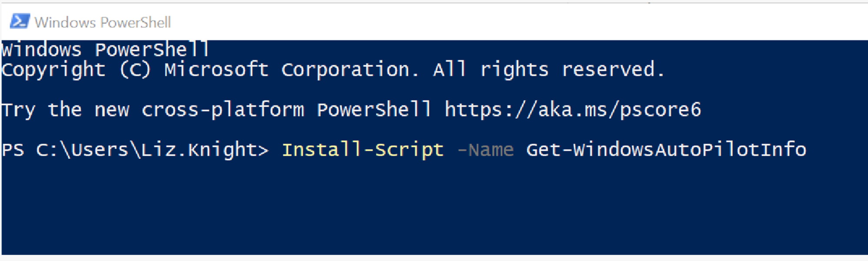
Task: Click the words Try the new
Action: point(65,110)
